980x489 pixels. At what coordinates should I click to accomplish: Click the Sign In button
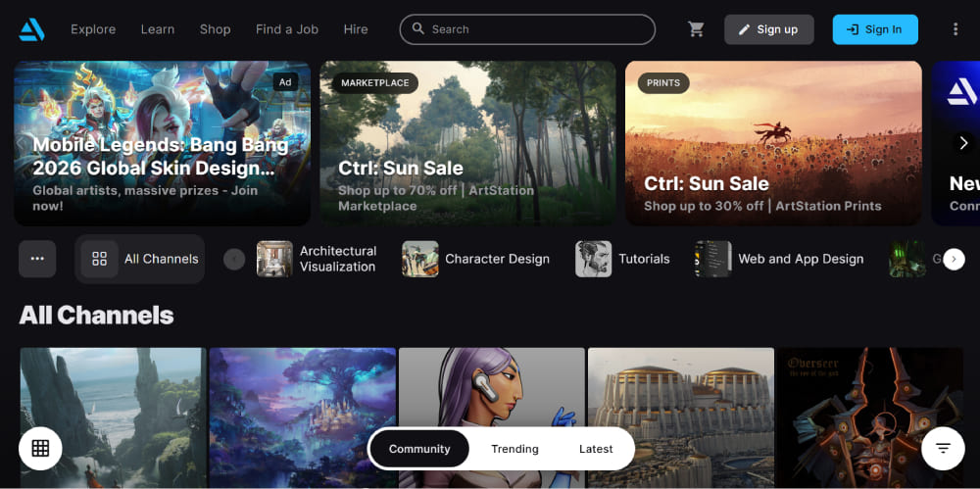click(875, 29)
